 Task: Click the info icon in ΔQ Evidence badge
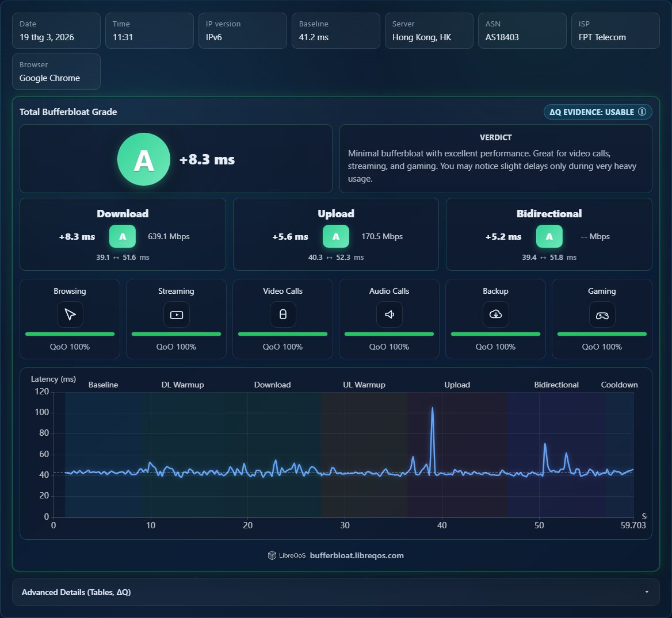point(642,112)
